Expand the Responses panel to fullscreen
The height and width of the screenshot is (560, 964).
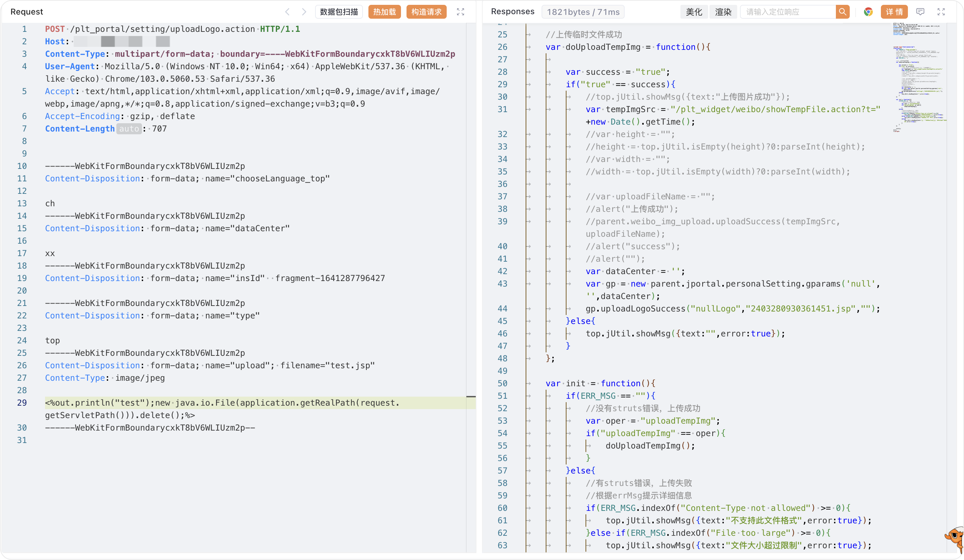941,12
